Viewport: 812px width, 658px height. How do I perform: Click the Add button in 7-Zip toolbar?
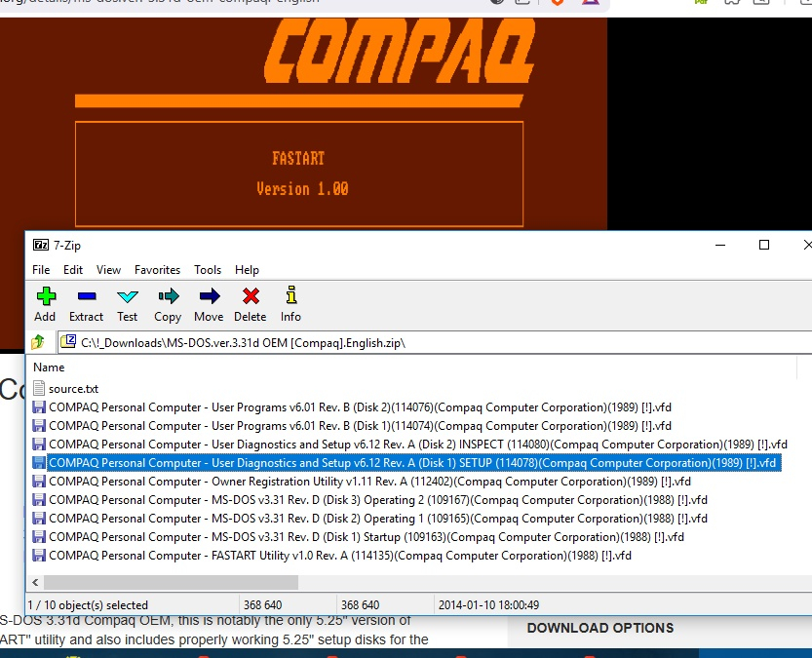click(x=46, y=304)
